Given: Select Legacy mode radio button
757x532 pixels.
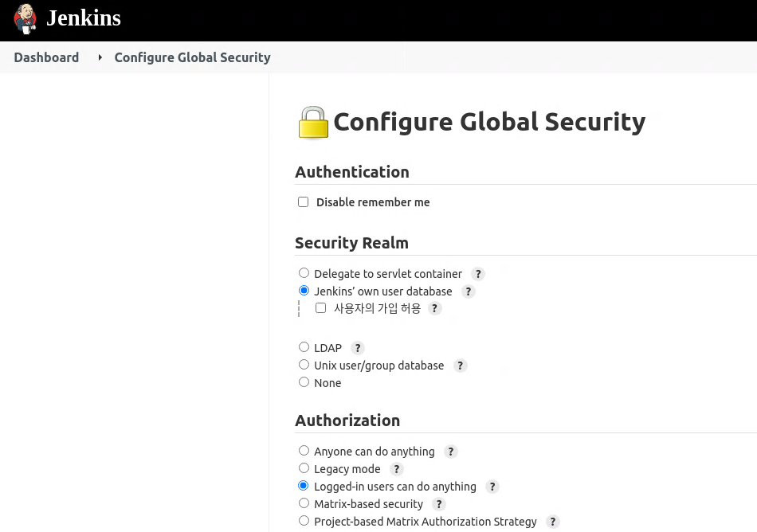Looking at the screenshot, I should pyautogui.click(x=304, y=467).
